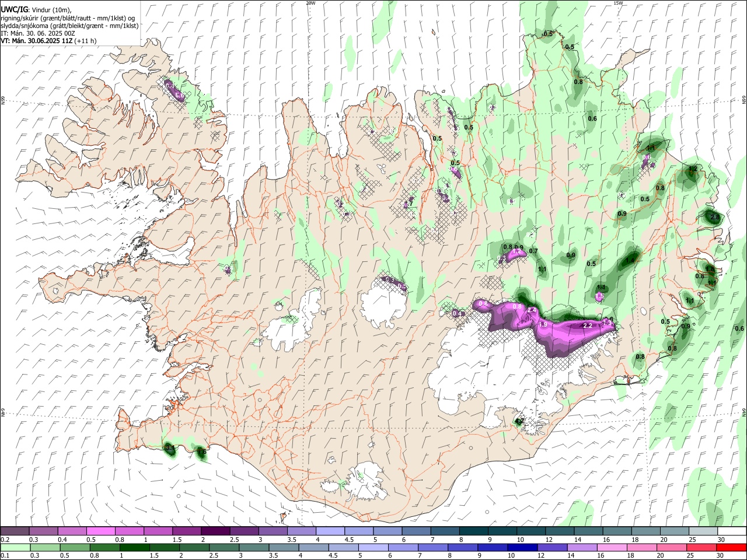The width and height of the screenshot is (747, 560).
Task: Click the white "1.9" value in purple area
Action: point(542,324)
